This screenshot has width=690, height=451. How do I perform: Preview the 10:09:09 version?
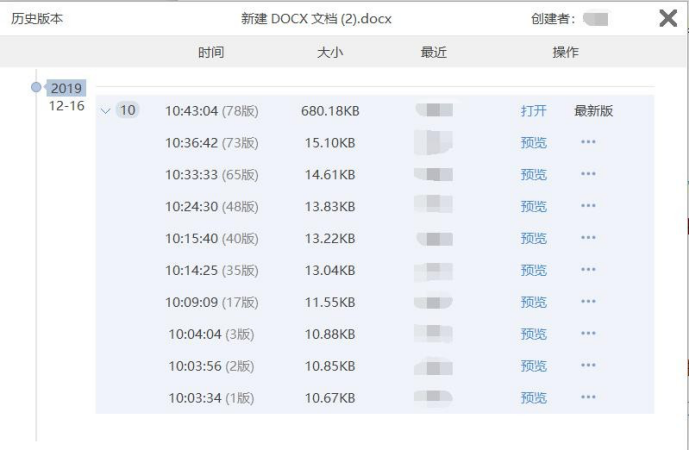coord(534,302)
